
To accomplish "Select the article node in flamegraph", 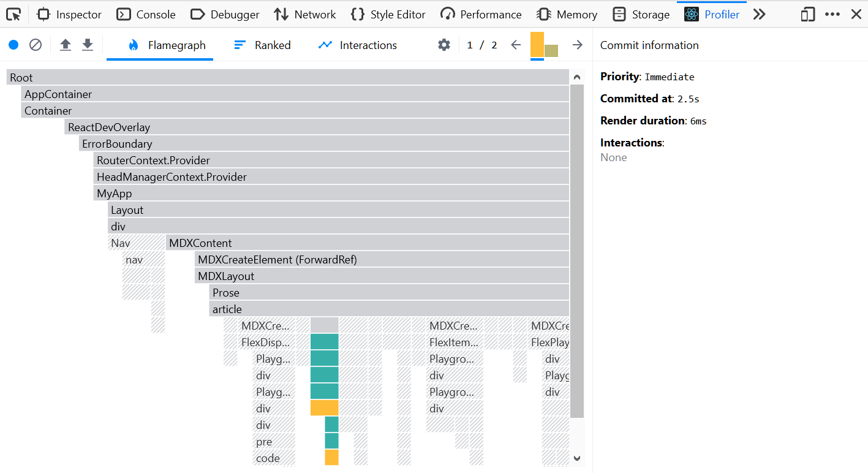I will [306, 309].
